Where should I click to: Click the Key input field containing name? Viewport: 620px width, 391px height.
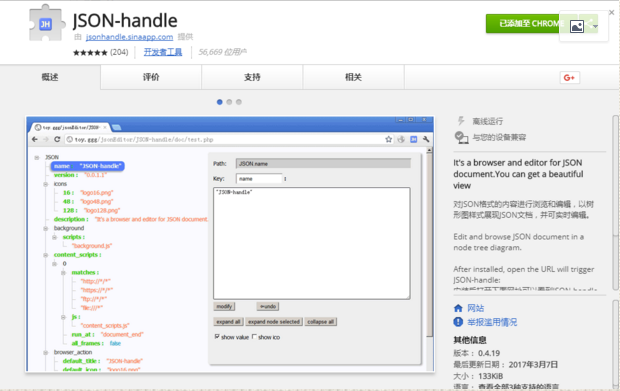click(259, 179)
